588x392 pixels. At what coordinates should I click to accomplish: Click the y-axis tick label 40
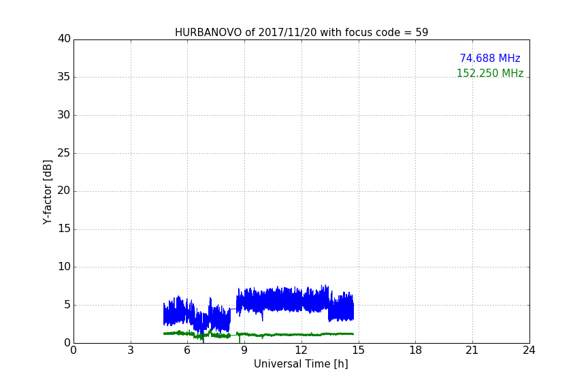pos(64,39)
